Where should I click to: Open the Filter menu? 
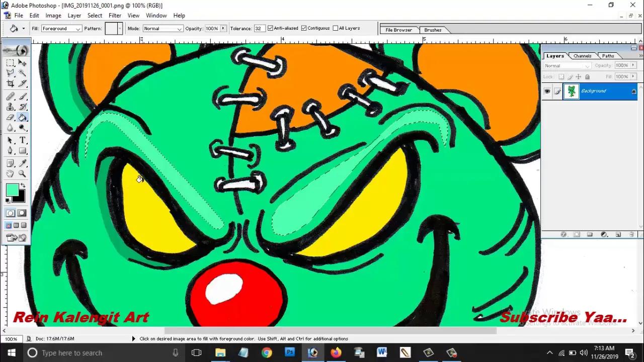tap(115, 16)
